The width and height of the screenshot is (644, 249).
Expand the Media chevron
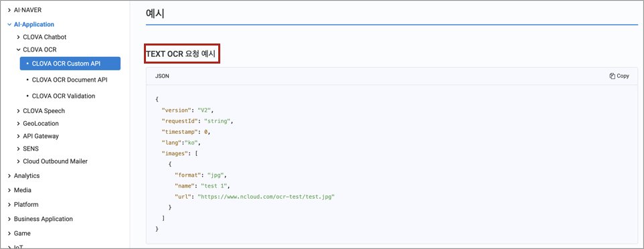coord(9,190)
